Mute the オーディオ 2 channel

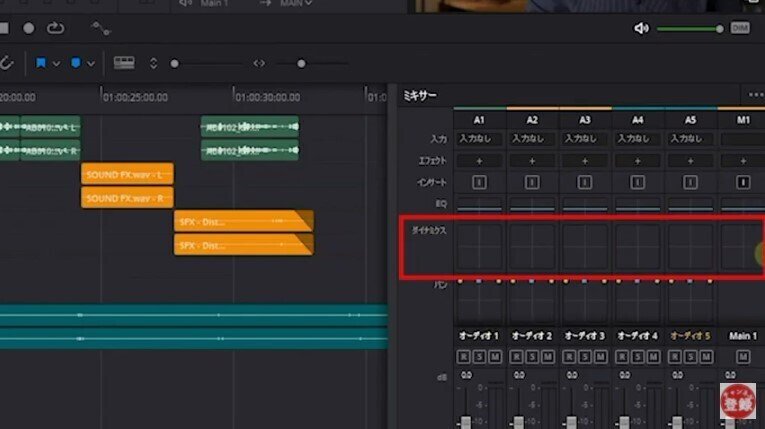click(547, 357)
